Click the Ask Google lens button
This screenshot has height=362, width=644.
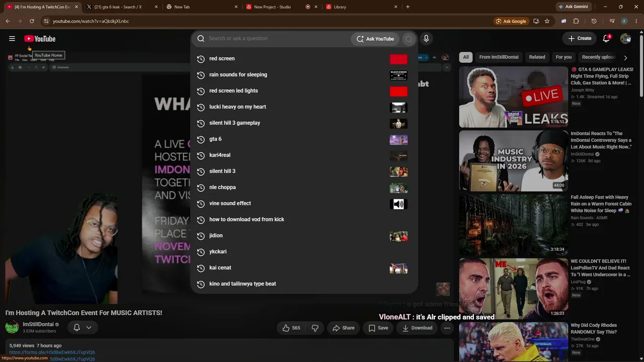[511, 21]
